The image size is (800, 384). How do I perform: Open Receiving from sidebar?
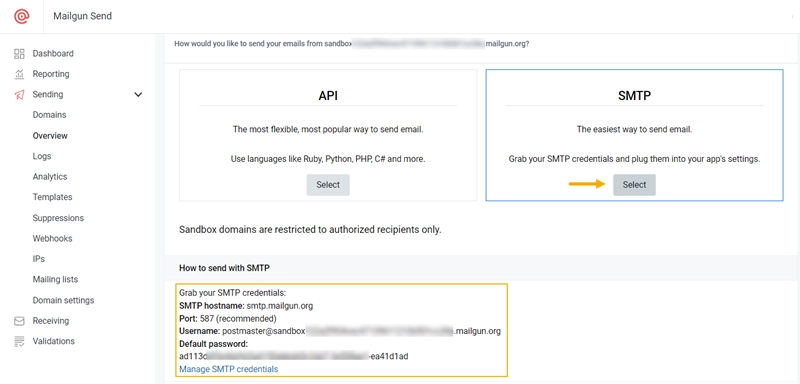pyautogui.click(x=51, y=321)
